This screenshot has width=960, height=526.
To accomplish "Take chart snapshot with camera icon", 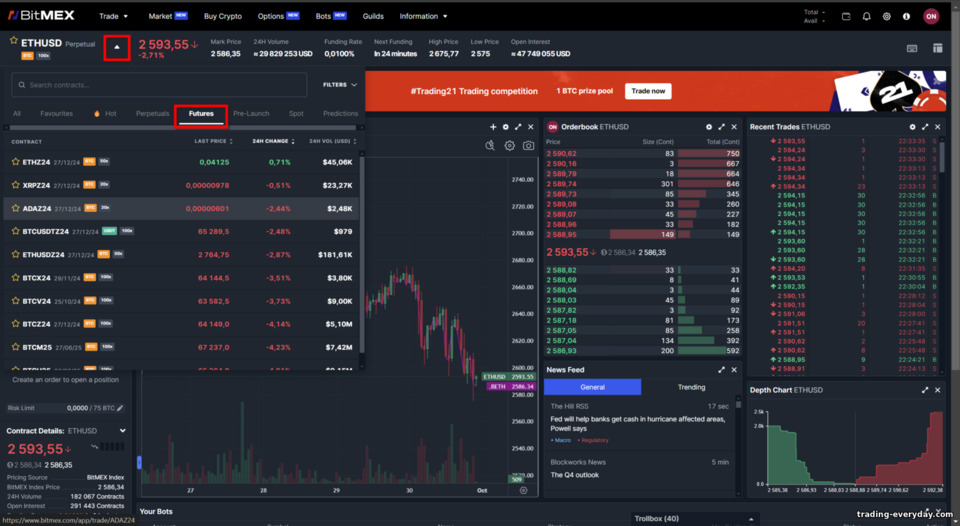I will 528,146.
